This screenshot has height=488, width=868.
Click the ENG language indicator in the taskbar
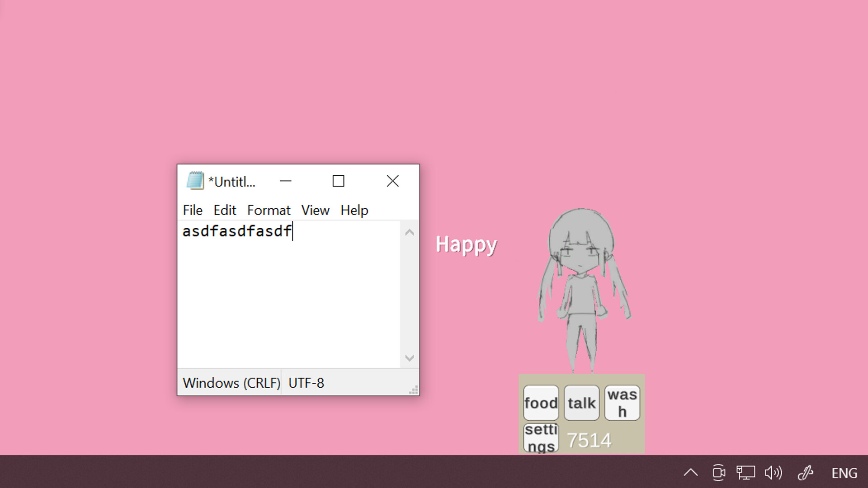pos(844,472)
